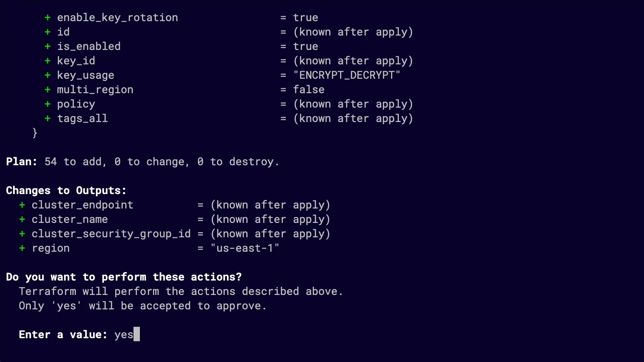The width and height of the screenshot is (644, 362).
Task: Click the 'Plan:' summary label
Action: (x=21, y=162)
